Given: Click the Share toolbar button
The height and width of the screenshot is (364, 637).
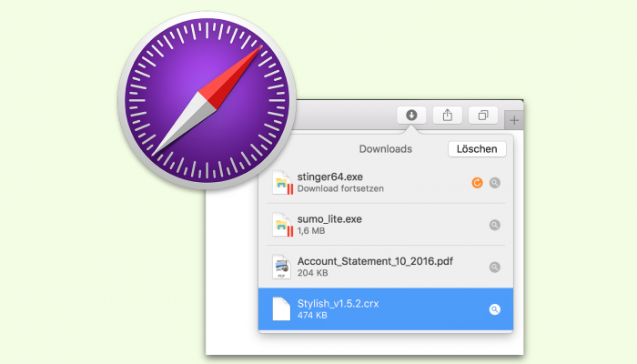Looking at the screenshot, I should pos(448,116).
